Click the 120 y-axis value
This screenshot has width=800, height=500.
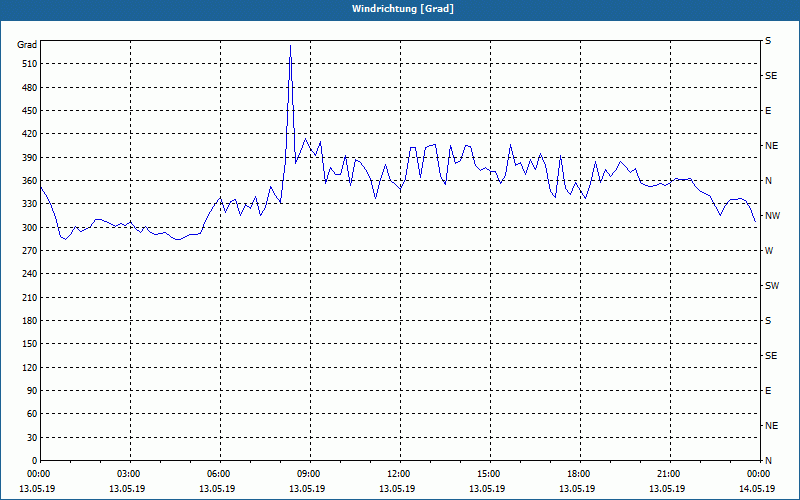pyautogui.click(x=30, y=367)
